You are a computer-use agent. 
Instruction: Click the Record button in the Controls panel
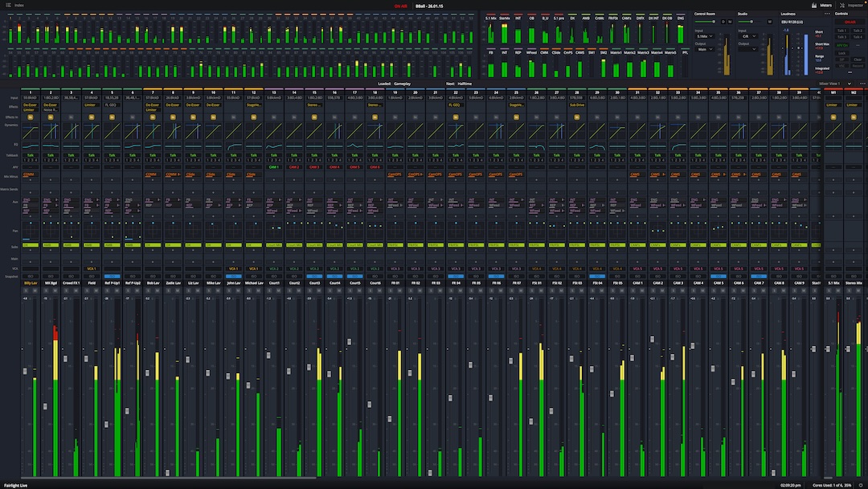[858, 65]
